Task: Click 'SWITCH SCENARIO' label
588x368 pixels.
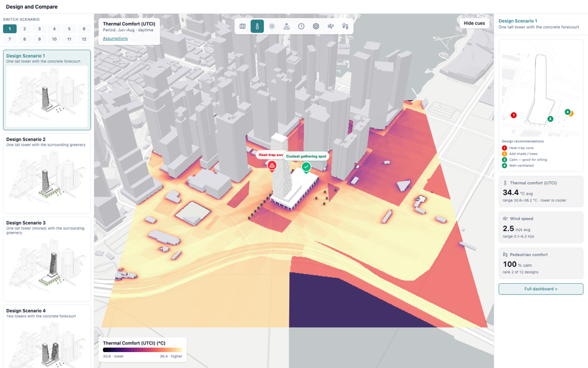Action: pyautogui.click(x=21, y=19)
